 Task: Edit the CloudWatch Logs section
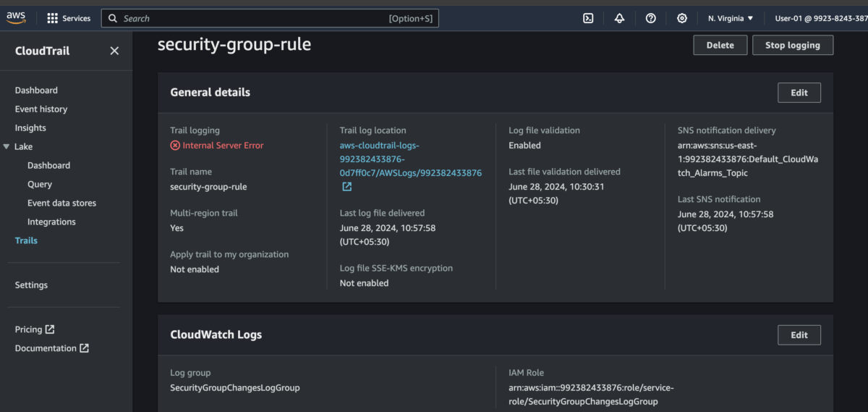pos(799,335)
